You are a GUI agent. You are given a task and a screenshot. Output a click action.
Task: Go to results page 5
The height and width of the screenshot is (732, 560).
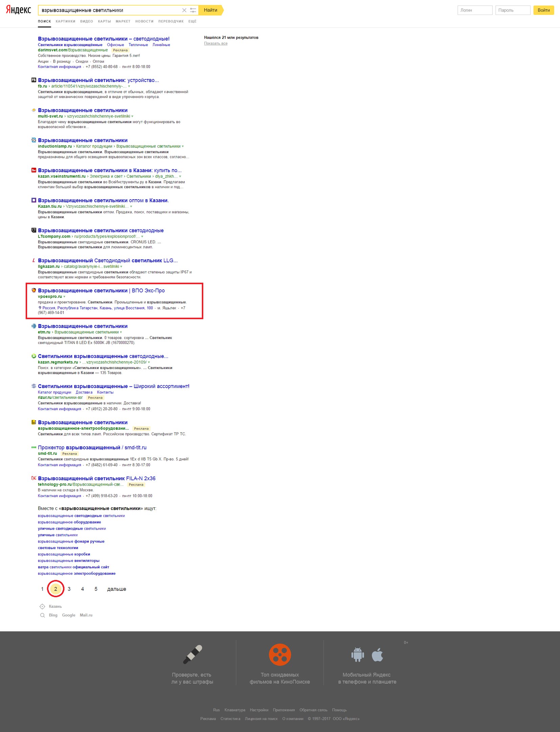click(96, 589)
